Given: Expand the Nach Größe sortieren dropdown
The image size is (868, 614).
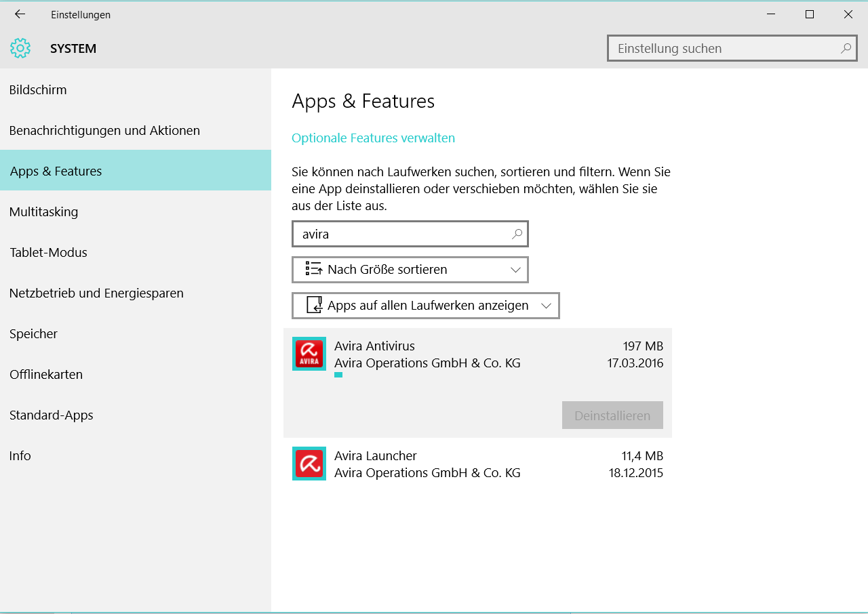Looking at the screenshot, I should coord(515,270).
